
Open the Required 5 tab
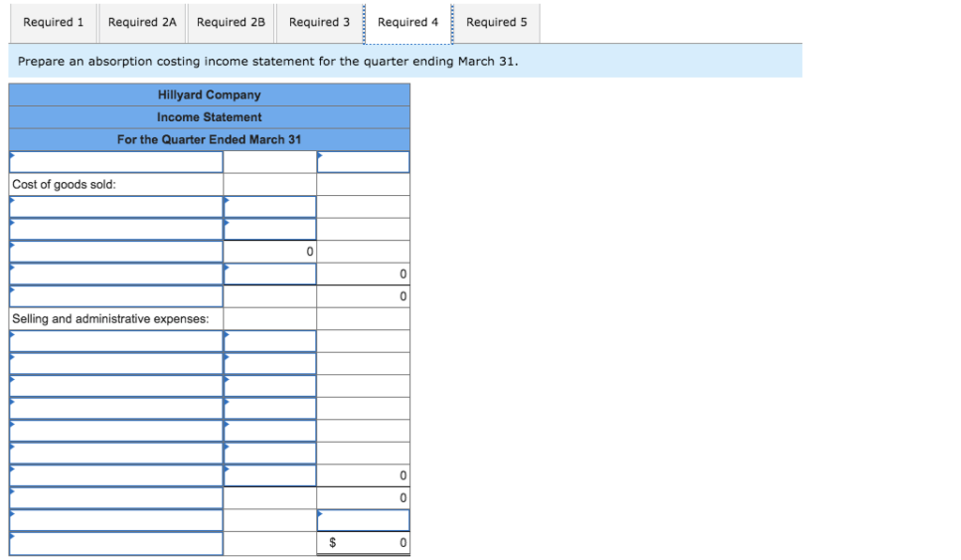[x=496, y=23]
